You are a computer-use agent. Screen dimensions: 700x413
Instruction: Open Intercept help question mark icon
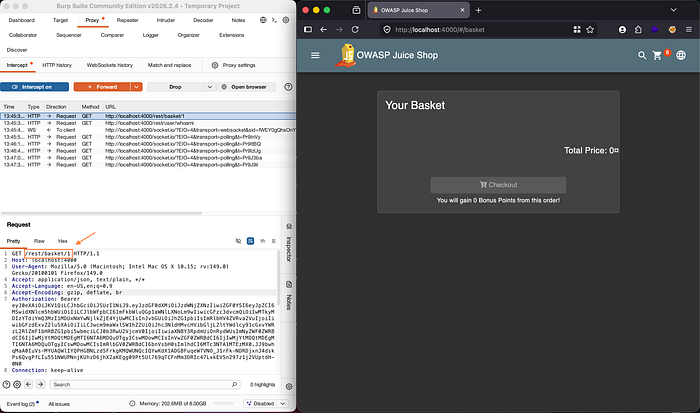click(288, 87)
